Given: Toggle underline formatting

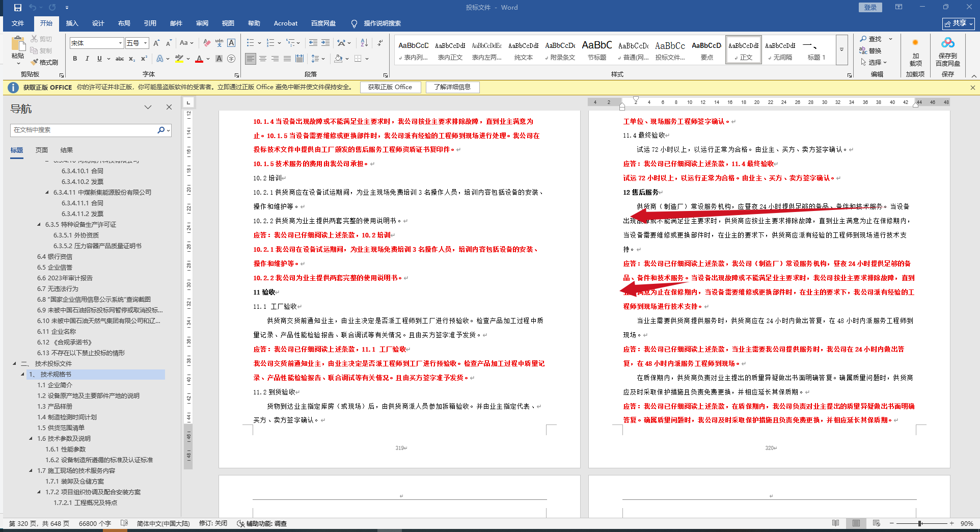Looking at the screenshot, I should click(99, 59).
